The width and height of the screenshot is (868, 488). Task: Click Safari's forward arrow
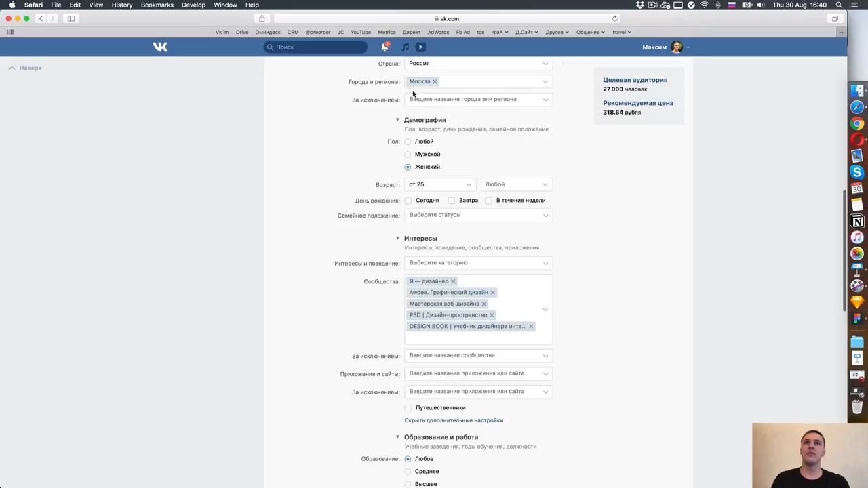[x=53, y=18]
